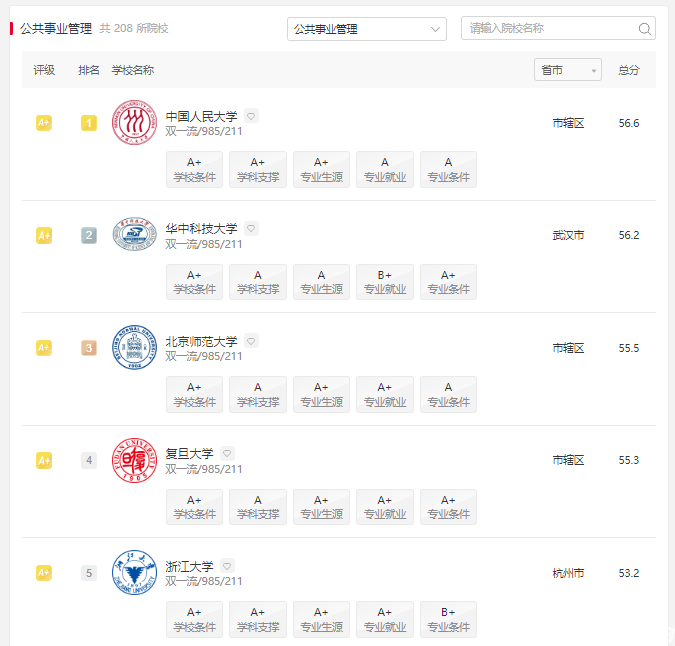This screenshot has width=675, height=646.
Task: Click the 中国人民大学 logo
Action: click(134, 123)
